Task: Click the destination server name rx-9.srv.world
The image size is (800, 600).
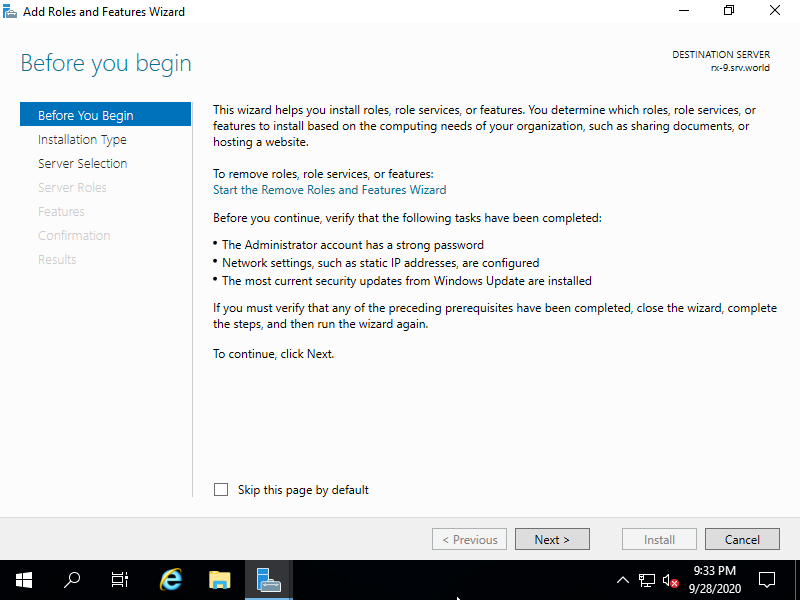Action: (x=740, y=68)
